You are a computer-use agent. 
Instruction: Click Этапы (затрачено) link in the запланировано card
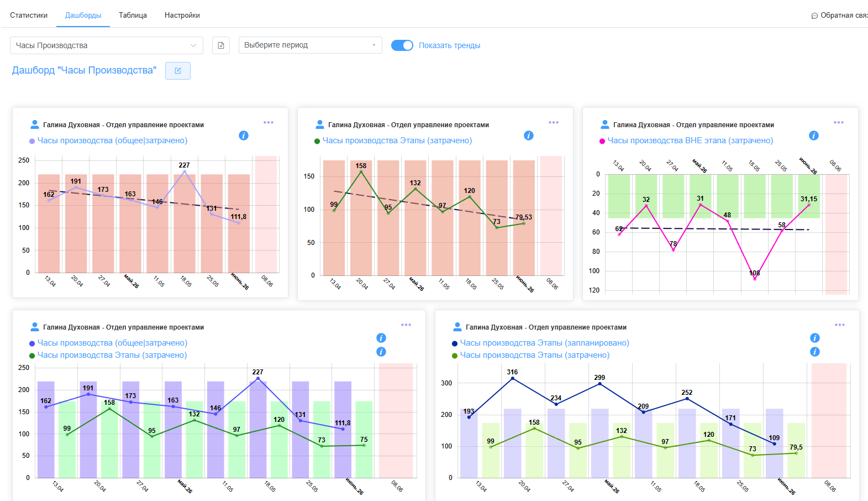tap(535, 355)
